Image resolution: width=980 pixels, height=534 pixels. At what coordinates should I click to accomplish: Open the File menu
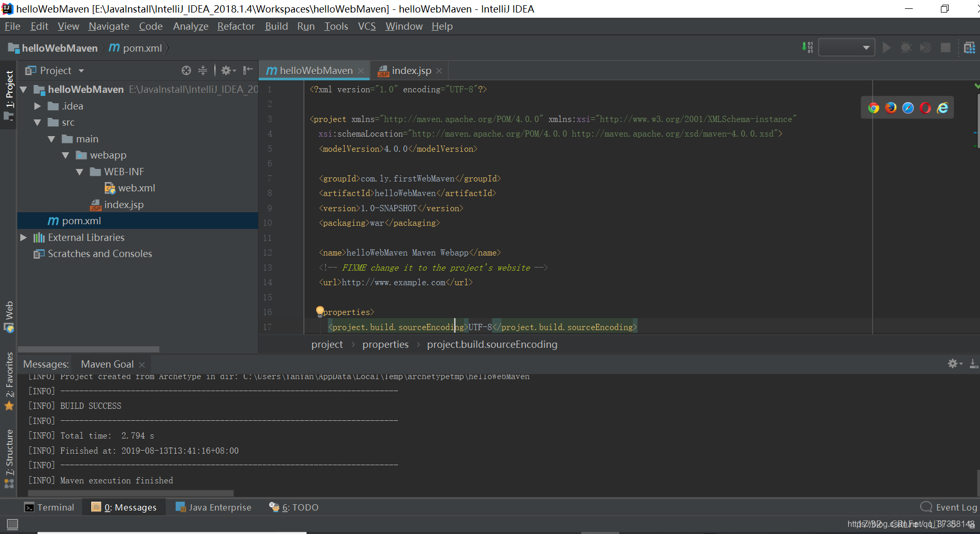click(x=13, y=26)
